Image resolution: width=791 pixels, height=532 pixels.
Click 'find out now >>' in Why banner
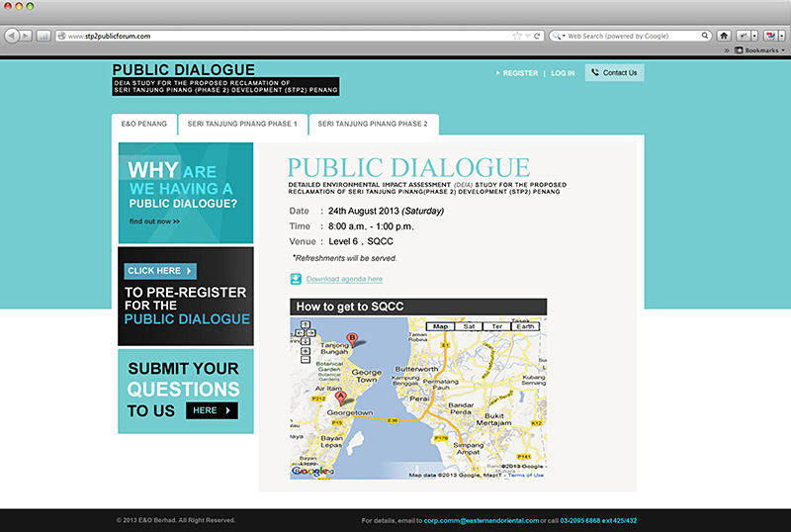point(154,222)
